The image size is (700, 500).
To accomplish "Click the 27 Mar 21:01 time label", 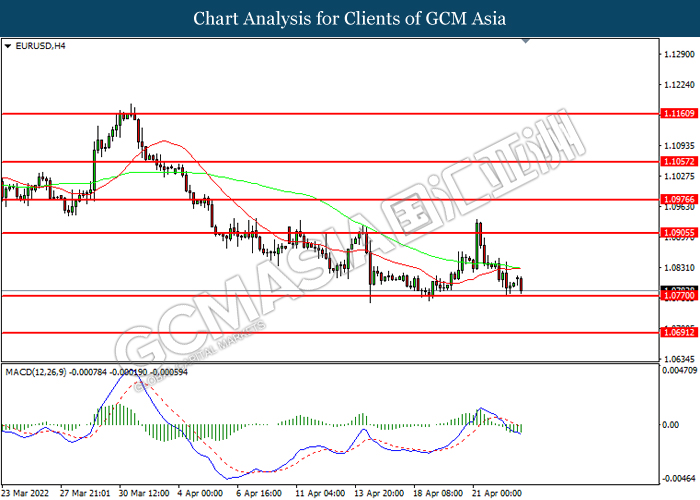I will pyautogui.click(x=85, y=493).
